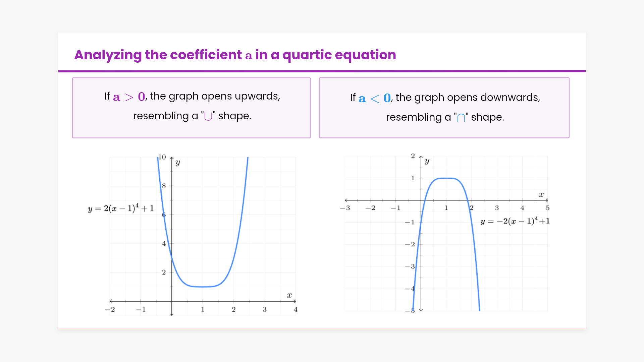Screen dimensions: 644x362
Task: Click the slide title about coefficient a
Action: [x=235, y=55]
